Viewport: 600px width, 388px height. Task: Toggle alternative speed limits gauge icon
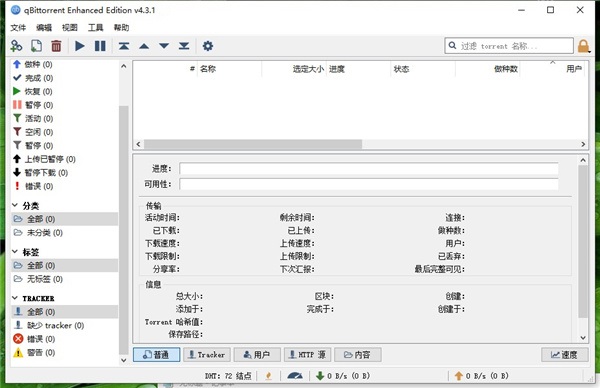[295, 376]
